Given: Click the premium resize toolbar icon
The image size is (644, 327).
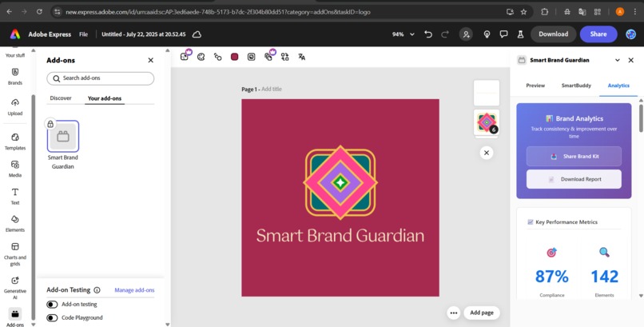Looking at the screenshot, I should pos(185,56).
